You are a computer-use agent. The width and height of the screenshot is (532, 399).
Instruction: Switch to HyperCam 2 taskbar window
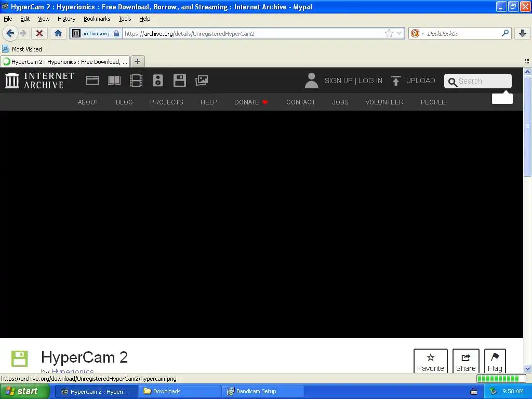[96, 392]
